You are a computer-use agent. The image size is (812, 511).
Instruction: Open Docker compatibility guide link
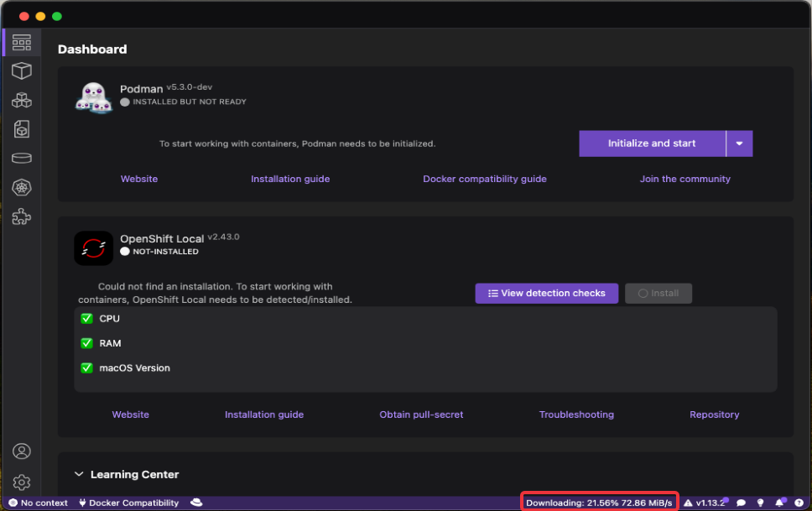point(485,179)
